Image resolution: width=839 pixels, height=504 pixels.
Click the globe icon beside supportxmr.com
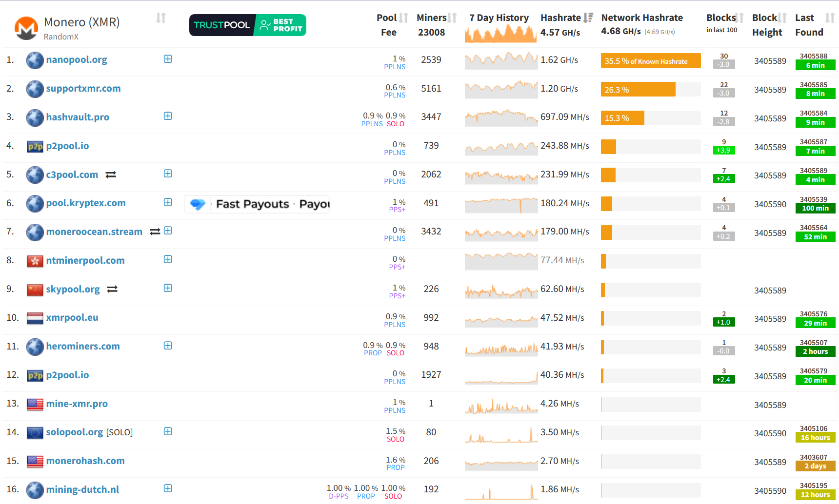35,89
